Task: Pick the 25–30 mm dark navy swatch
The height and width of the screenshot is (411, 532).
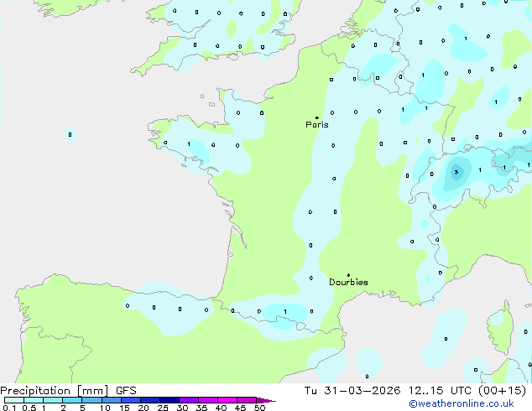Action: click(170, 400)
